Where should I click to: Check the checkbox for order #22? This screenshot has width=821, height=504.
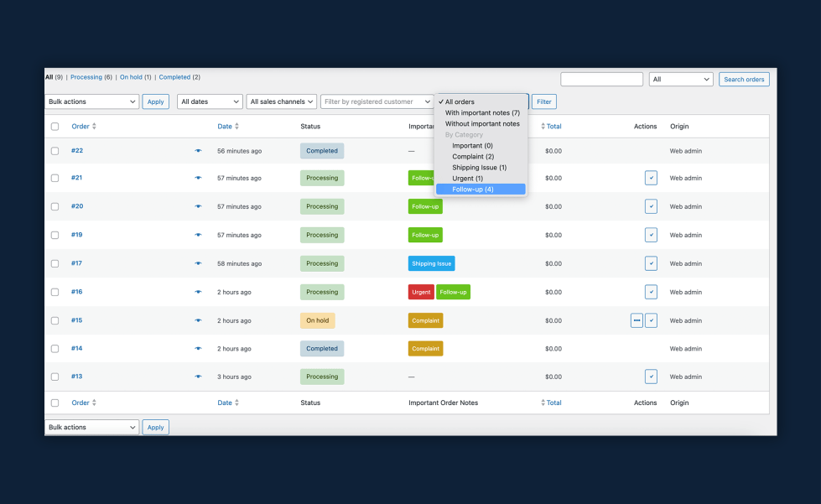[55, 150]
